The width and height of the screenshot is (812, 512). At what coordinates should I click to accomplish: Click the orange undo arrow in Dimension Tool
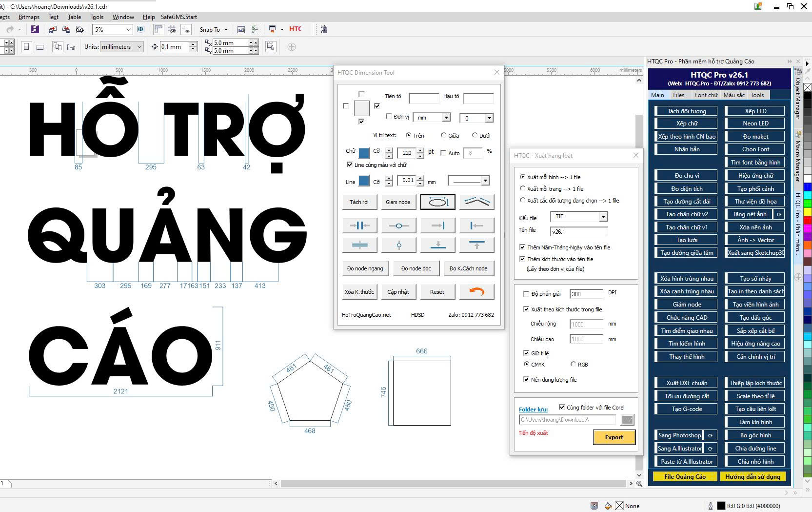click(476, 292)
